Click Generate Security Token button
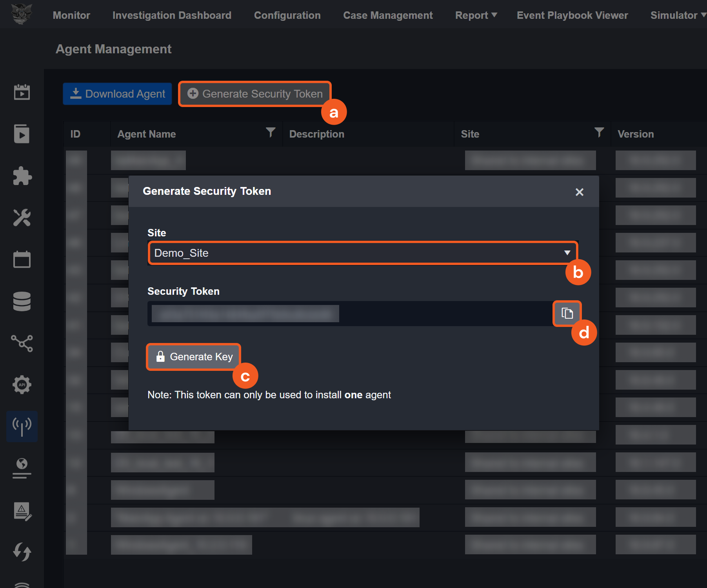The image size is (707, 588). pos(255,94)
